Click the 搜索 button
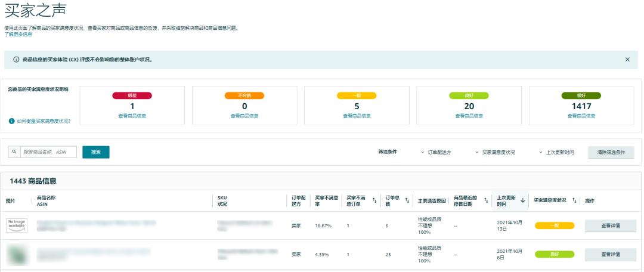Image resolution: width=644 pixels, height=272 pixels. point(95,152)
